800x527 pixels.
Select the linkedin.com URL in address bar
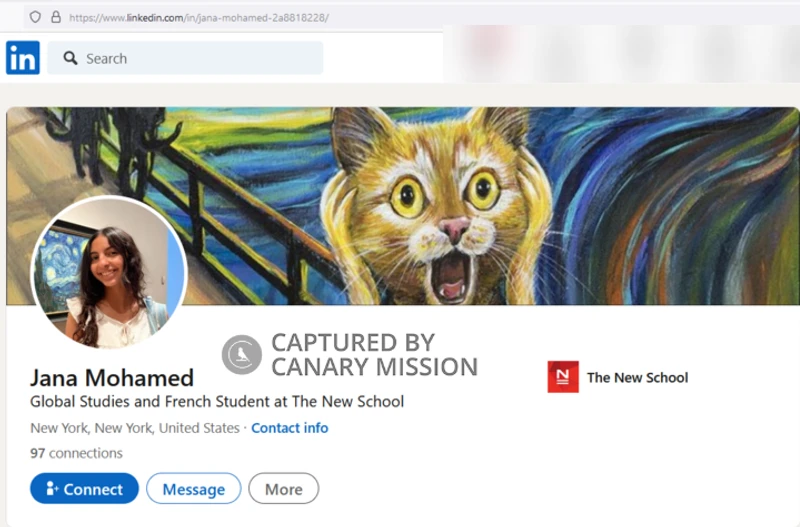pyautogui.click(x=199, y=18)
